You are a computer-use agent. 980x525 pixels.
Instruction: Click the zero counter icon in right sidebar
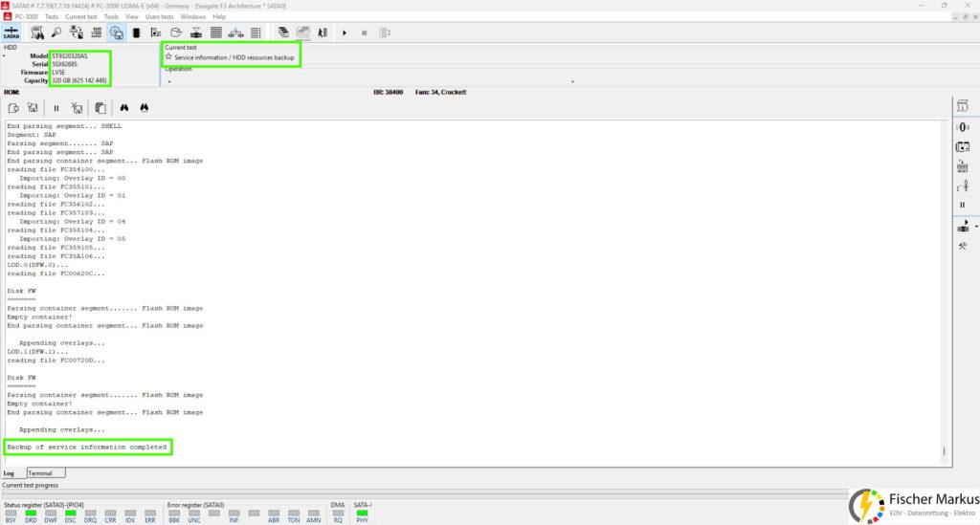[x=963, y=127]
